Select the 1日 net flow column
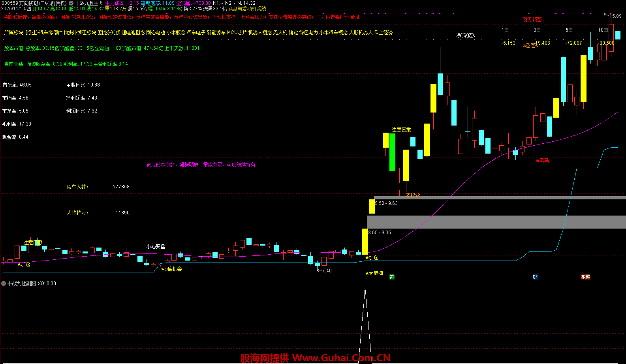The height and width of the screenshot is (364, 626). 505,30
